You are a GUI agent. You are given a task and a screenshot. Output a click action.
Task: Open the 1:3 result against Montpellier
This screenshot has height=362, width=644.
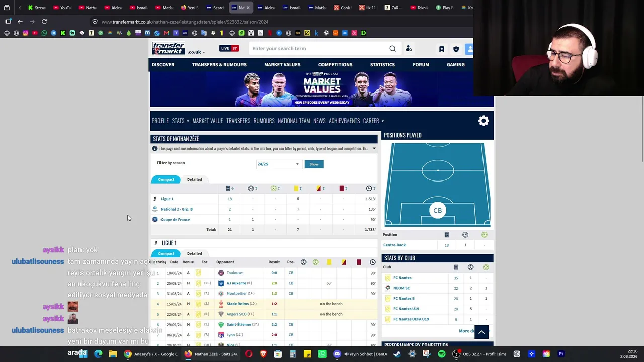(274, 294)
